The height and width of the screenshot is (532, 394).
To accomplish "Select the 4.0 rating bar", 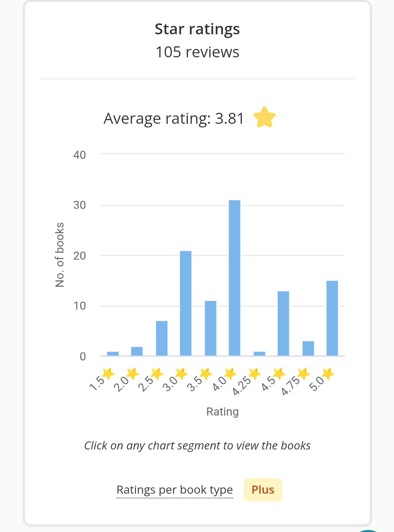I will click(x=235, y=278).
